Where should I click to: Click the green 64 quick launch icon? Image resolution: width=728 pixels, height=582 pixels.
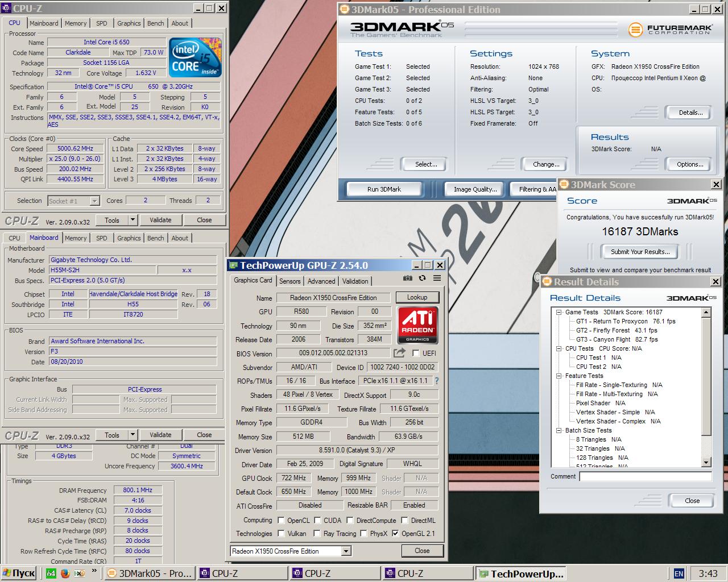click(51, 573)
